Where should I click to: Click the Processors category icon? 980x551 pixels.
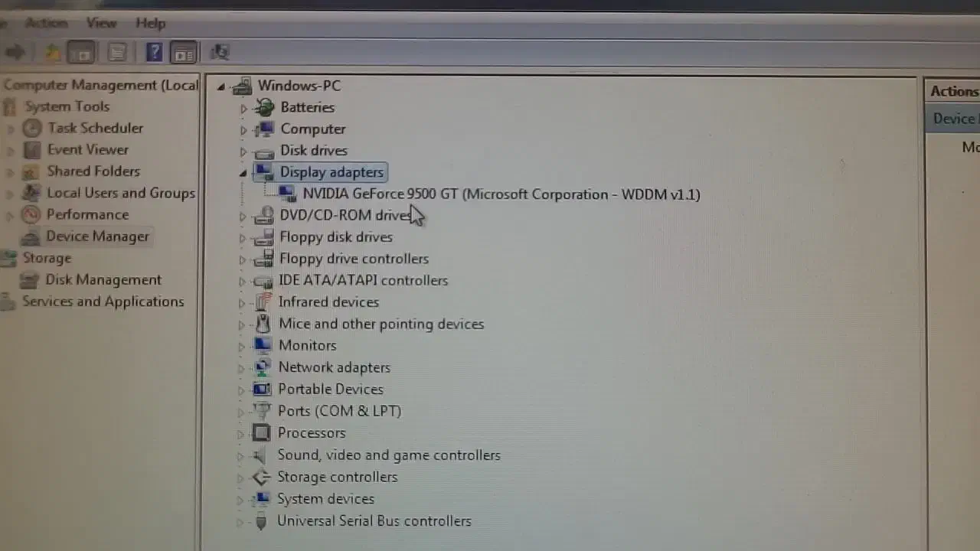[x=262, y=433]
